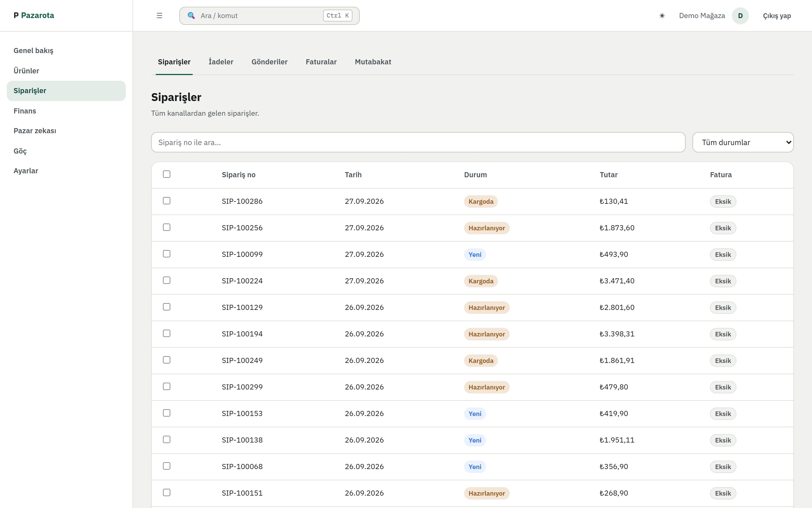The image size is (812, 508).
Task: Open Genel bakış in the sidebar
Action: pyautogui.click(x=66, y=51)
